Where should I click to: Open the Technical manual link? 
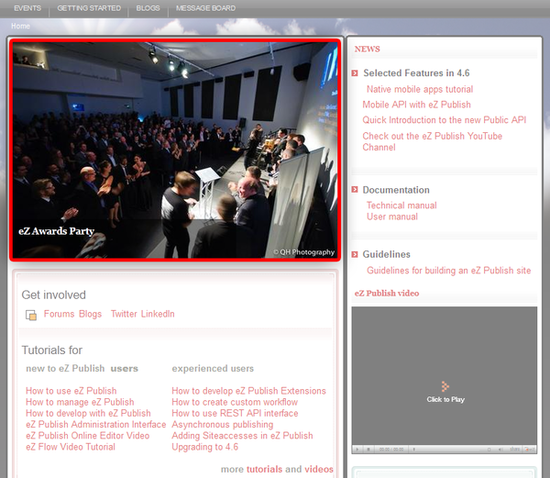402,205
